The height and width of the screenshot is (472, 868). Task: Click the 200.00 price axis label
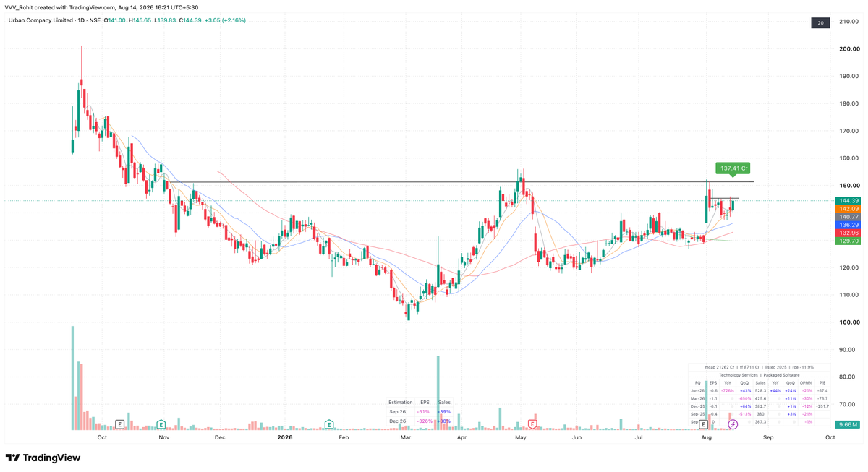point(848,49)
